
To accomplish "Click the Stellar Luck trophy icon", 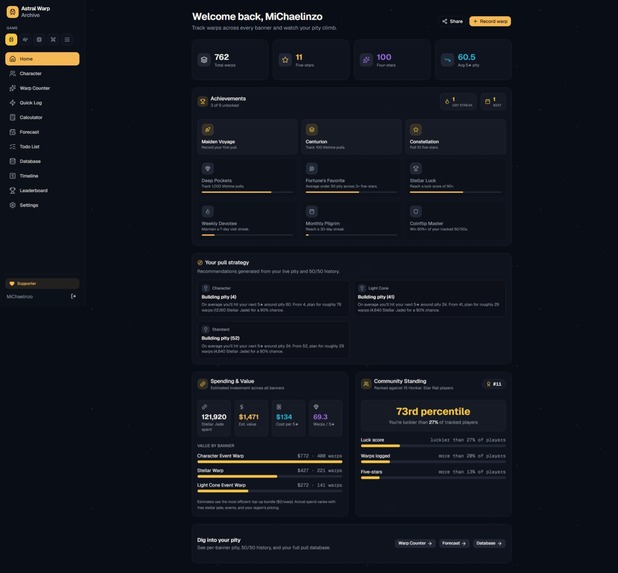I will point(416,168).
